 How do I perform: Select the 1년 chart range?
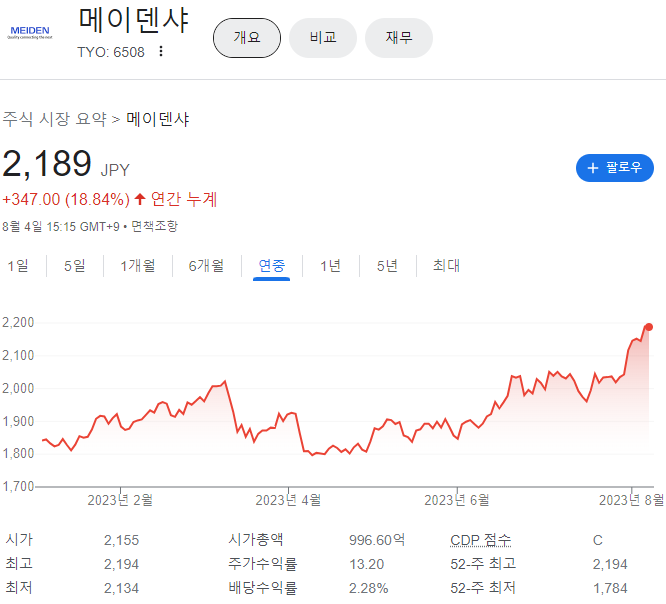330,266
